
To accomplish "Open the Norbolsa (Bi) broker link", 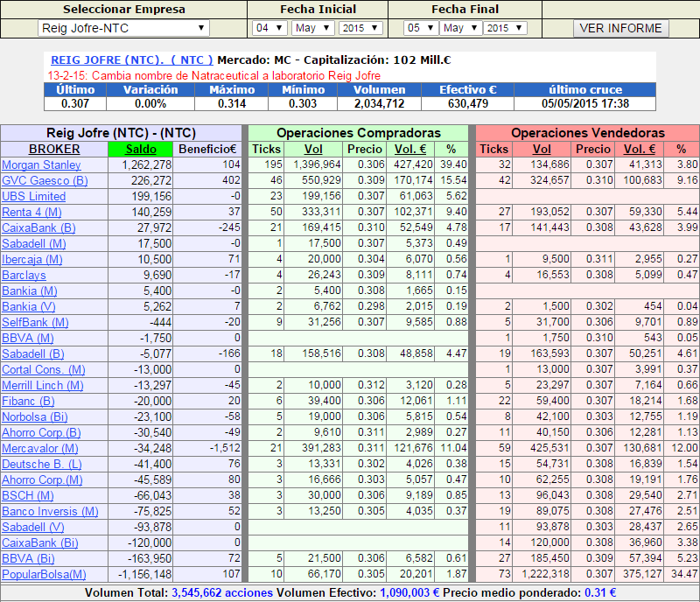I will (35, 417).
